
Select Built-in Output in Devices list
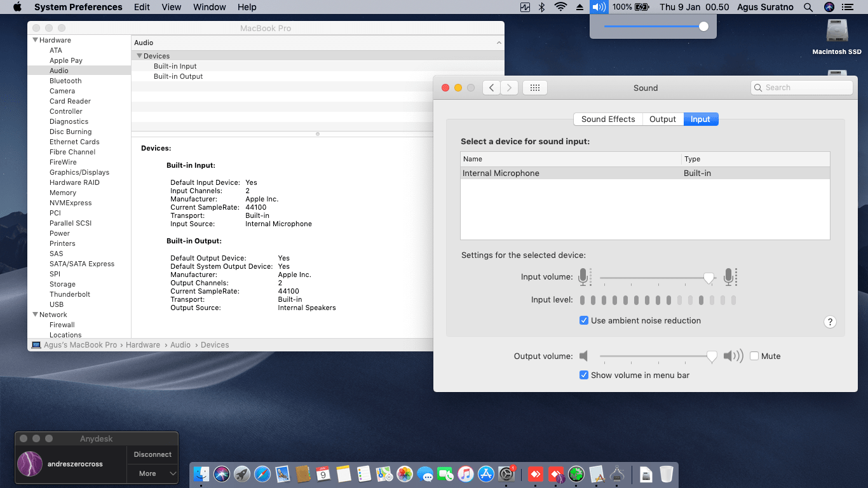coord(178,76)
